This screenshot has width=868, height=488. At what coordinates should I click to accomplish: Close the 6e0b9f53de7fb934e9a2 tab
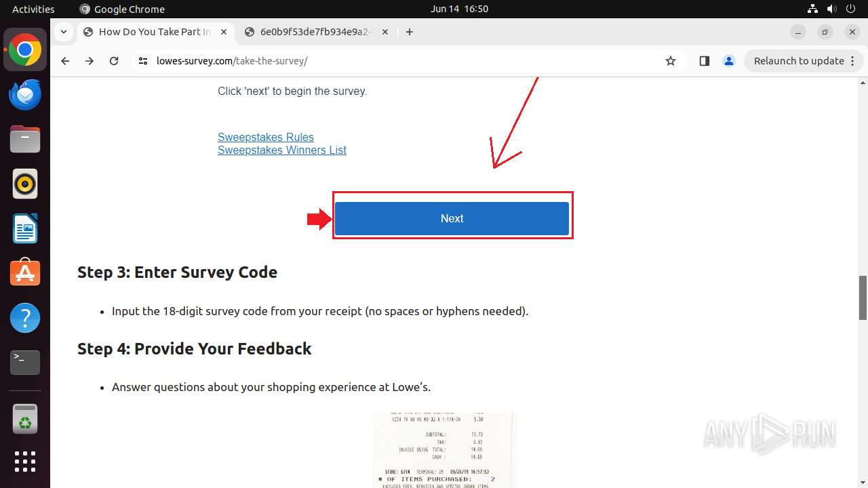(x=385, y=32)
